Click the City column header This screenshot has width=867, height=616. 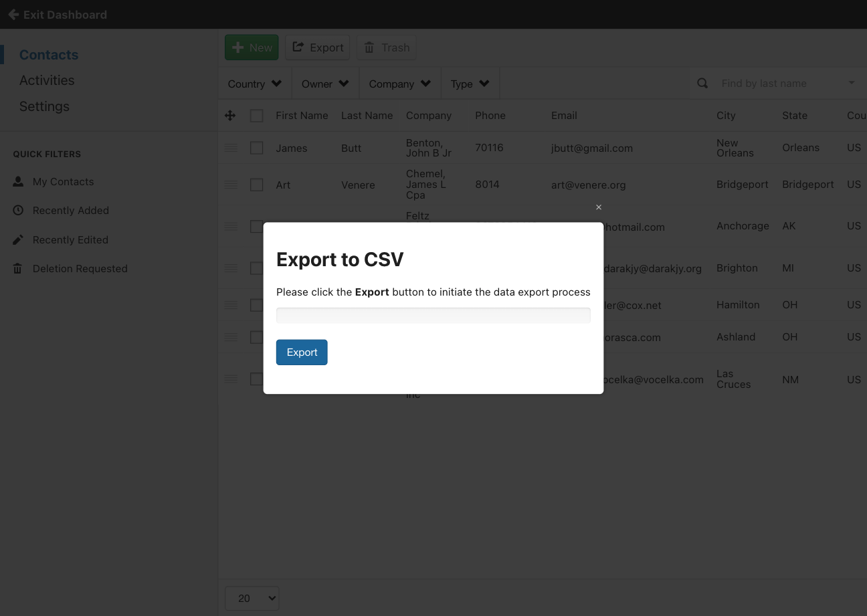tap(726, 116)
